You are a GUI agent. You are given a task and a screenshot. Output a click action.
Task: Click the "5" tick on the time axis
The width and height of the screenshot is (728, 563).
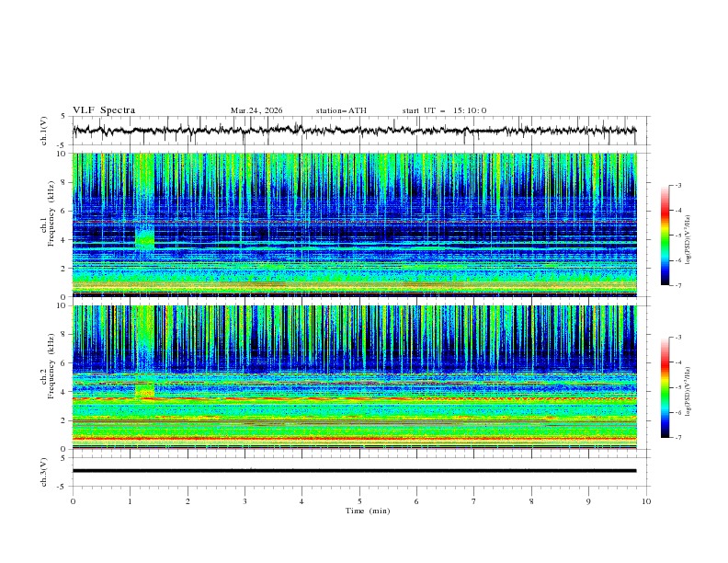coord(359,501)
